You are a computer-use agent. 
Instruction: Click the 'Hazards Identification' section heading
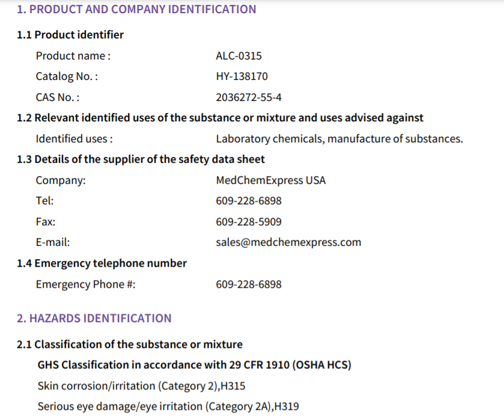tap(94, 318)
